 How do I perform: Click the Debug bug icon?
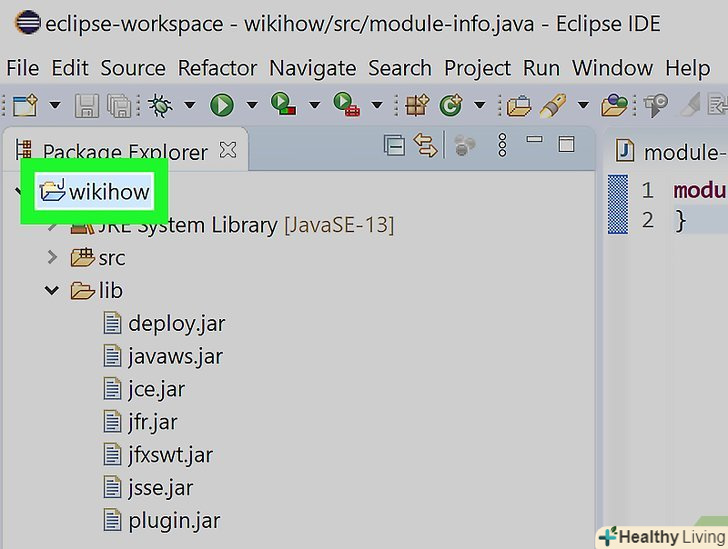(x=160, y=105)
